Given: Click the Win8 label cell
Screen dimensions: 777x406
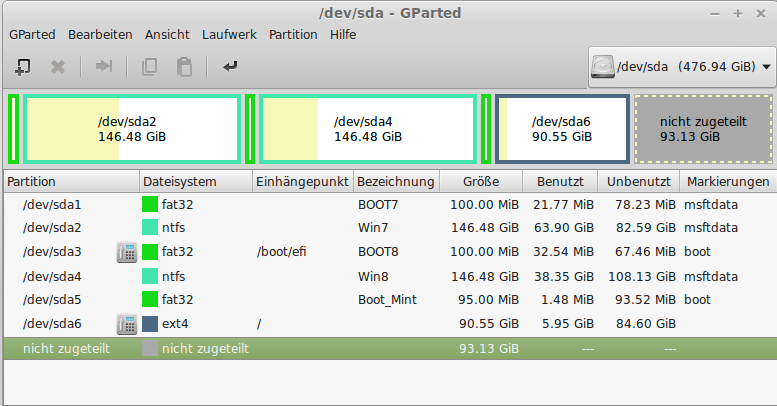Looking at the screenshot, I should [x=373, y=276].
